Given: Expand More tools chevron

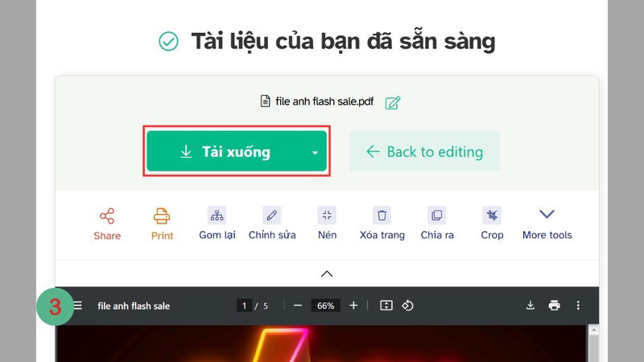Looking at the screenshot, I should coord(547,214).
